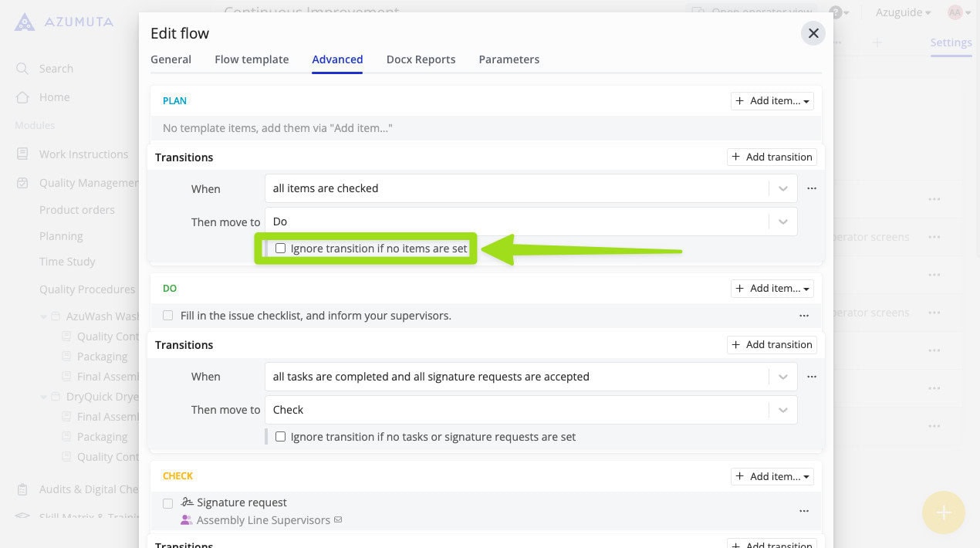The width and height of the screenshot is (980, 548).
Task: Click the Search magnifier icon in sidebar
Action: point(22,69)
